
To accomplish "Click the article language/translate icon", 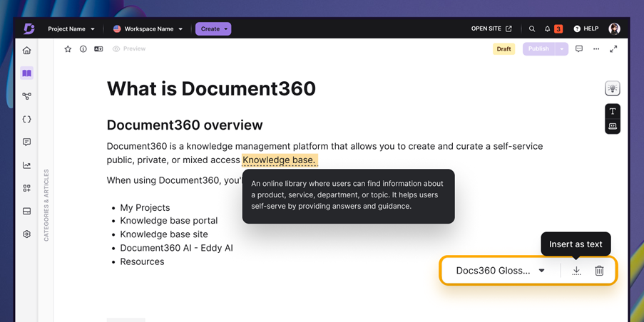I will [98, 49].
